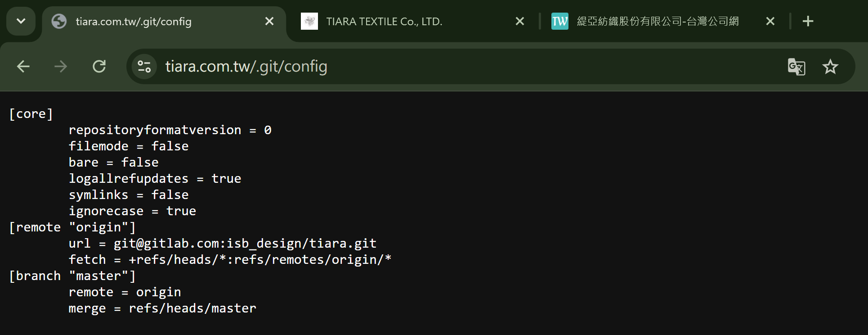Image resolution: width=868 pixels, height=335 pixels.
Task: Click the '[branch "master"]' section header
Action: 72,276
